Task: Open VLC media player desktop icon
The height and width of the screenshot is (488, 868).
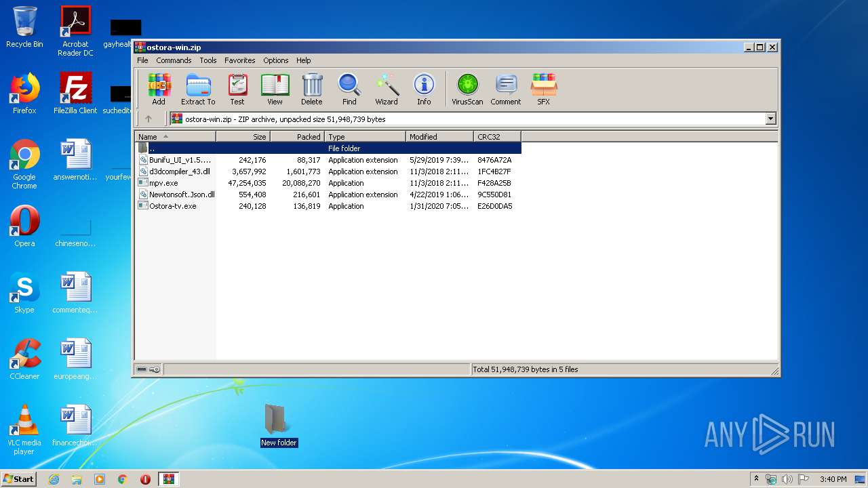Action: point(24,430)
